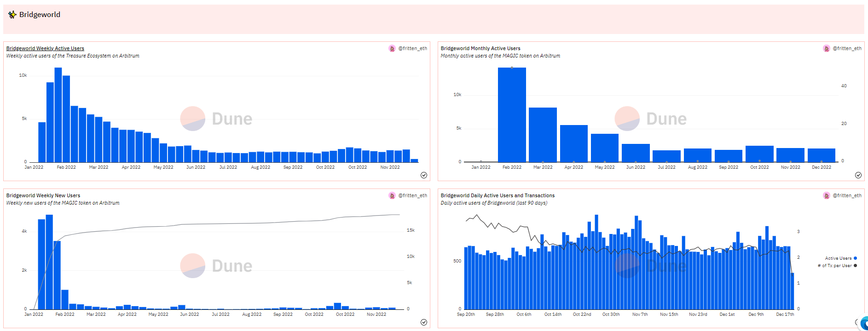Click author avatar on Weekly Active Users card
The image size is (868, 331).
pyautogui.click(x=392, y=48)
